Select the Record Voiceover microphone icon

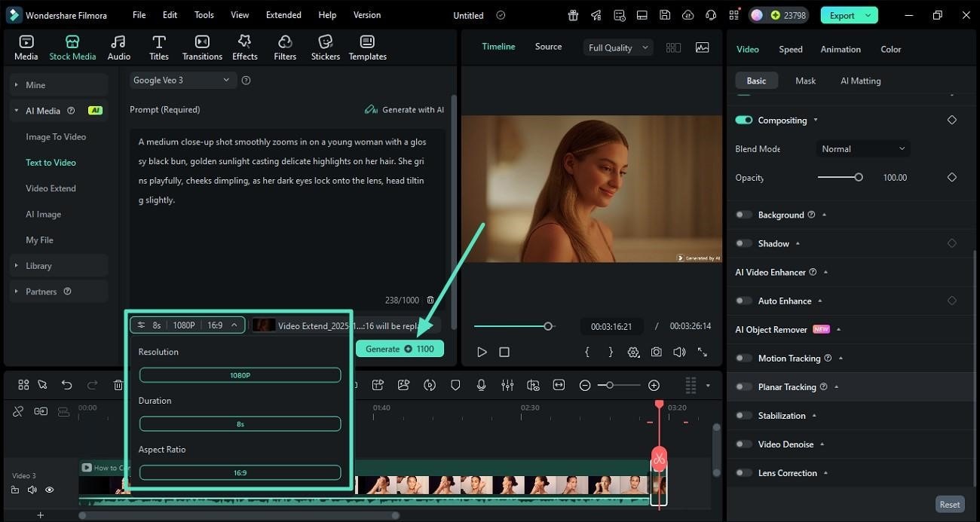tap(481, 385)
